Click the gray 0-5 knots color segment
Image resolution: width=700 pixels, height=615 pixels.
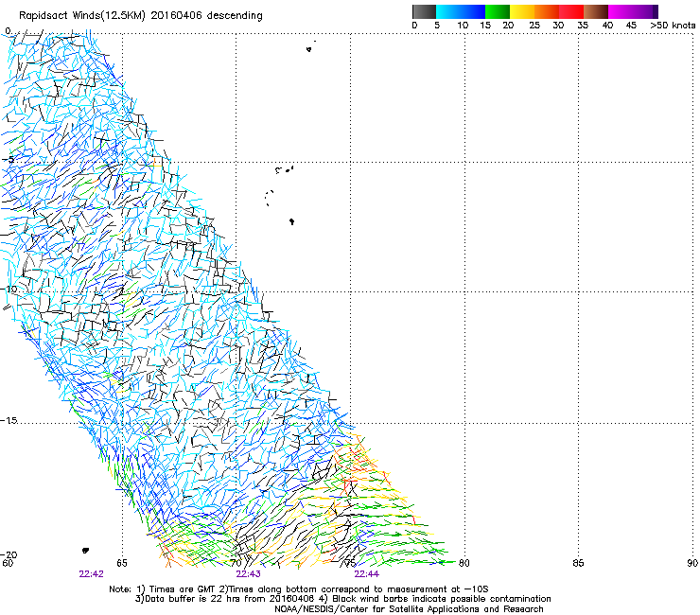(424, 11)
